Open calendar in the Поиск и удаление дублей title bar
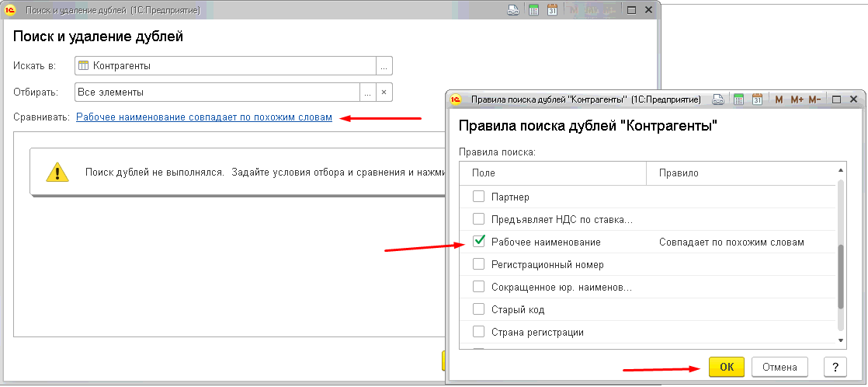This screenshot has width=868, height=387. (552, 10)
